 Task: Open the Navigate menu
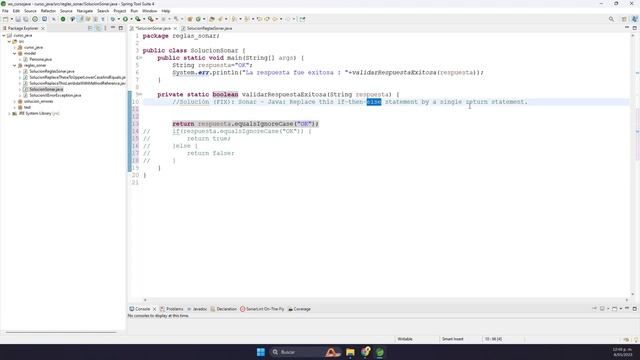point(85,11)
